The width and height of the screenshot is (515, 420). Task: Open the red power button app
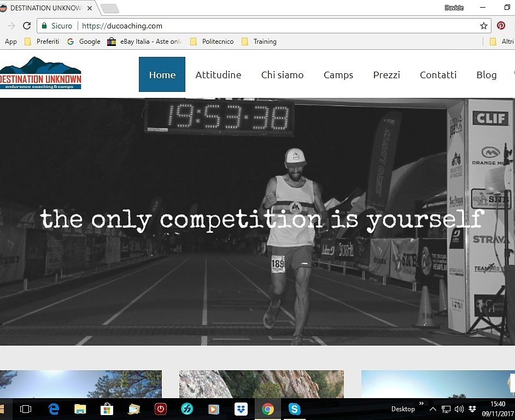click(161, 409)
